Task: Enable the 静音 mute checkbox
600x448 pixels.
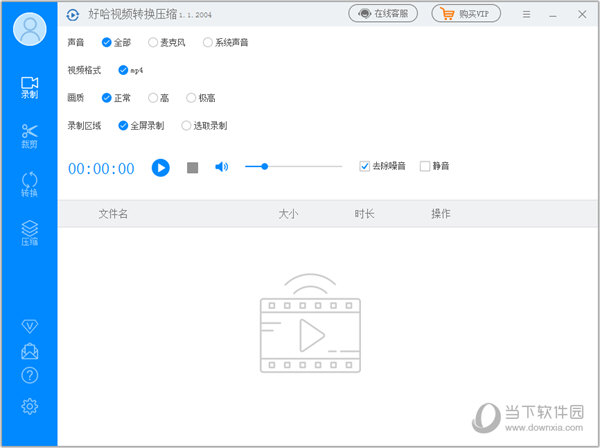Action: coord(425,166)
